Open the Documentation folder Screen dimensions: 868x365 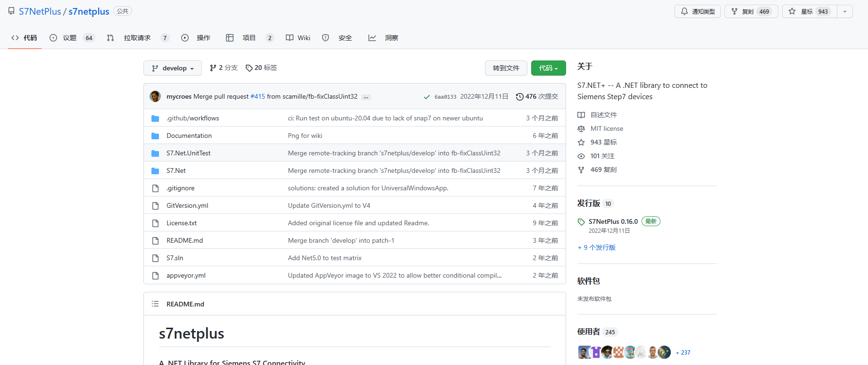click(x=189, y=136)
